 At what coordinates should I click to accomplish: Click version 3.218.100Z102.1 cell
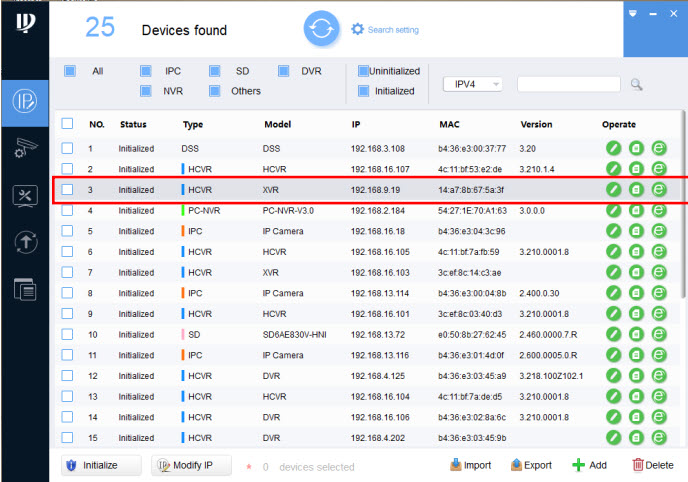(x=551, y=376)
